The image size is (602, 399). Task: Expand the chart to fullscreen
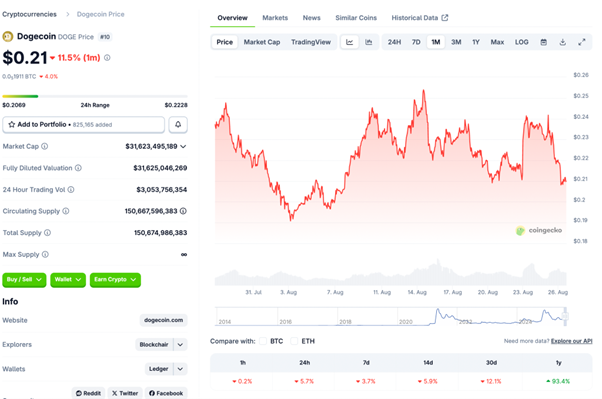coord(582,42)
